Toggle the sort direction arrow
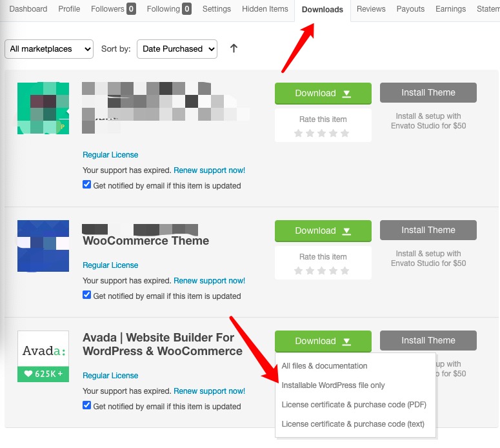Screen dimensions: 500x448 click(x=234, y=48)
